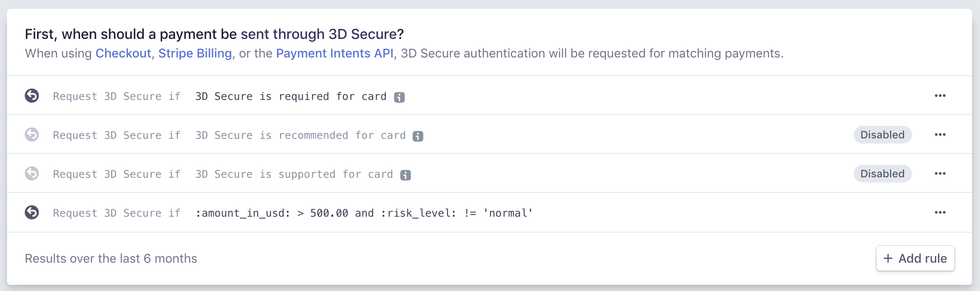Open the Checkout link
This screenshot has width=980, height=291.
[x=123, y=54]
